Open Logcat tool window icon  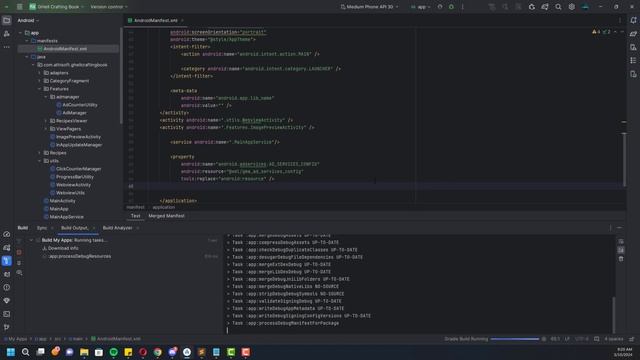[x=7, y=274]
